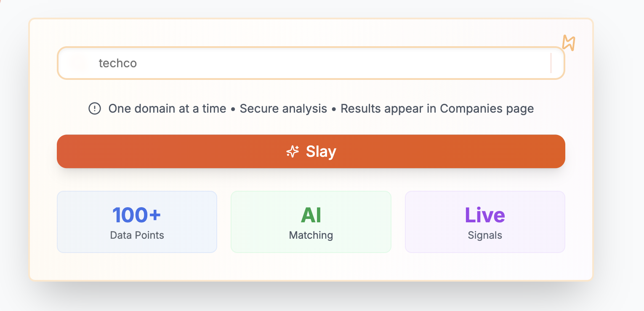Start analysis with the Slay button

[311, 151]
